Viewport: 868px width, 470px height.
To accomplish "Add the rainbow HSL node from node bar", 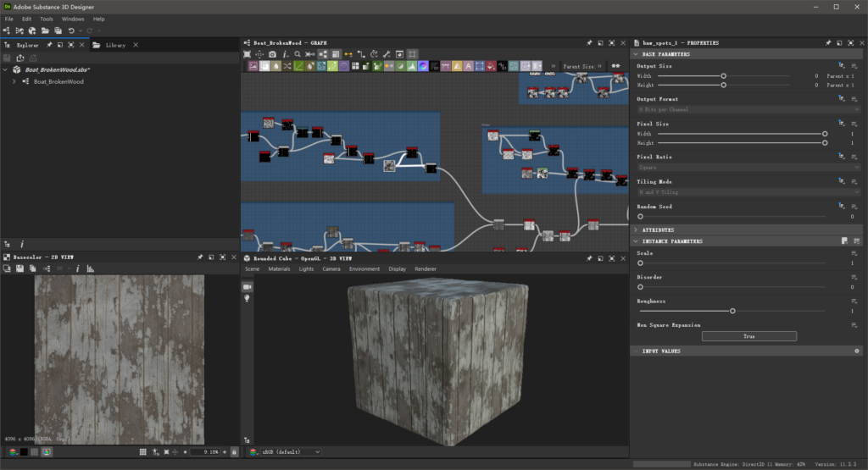I will (x=423, y=66).
